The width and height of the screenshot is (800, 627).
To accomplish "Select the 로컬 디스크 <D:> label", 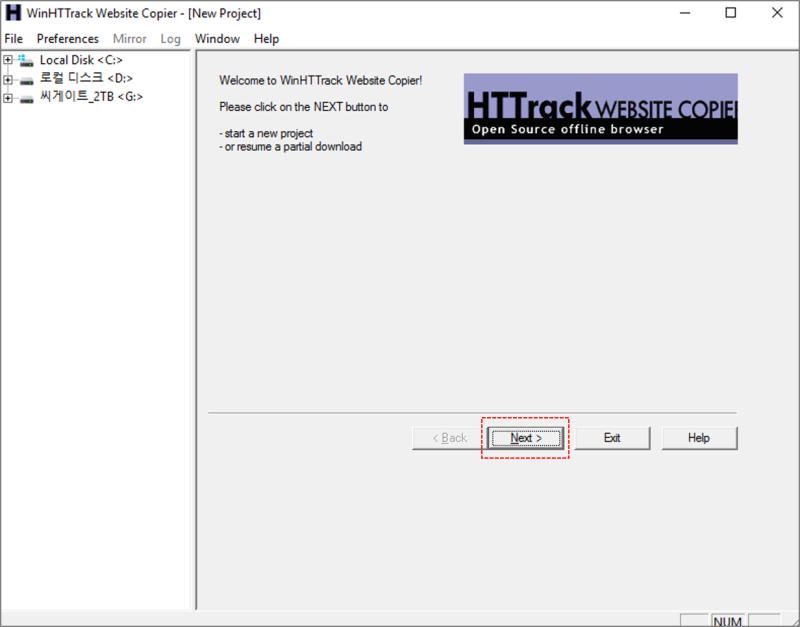I will click(86, 78).
